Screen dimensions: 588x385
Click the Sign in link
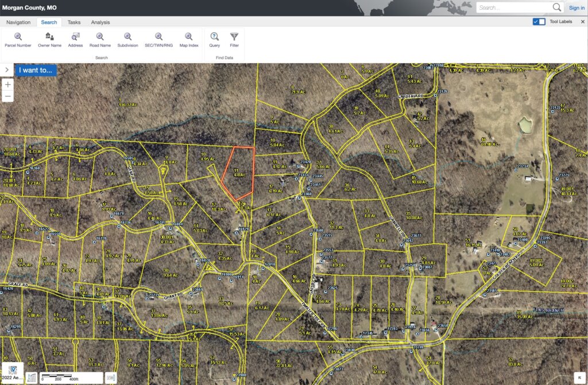click(577, 8)
